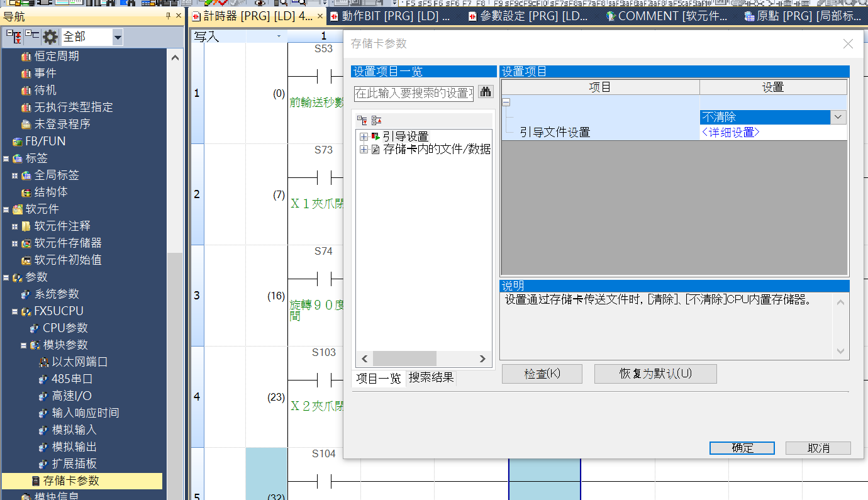Switch to the 搜索结果 tab
Screen dimensions: 868x500
tap(431, 378)
